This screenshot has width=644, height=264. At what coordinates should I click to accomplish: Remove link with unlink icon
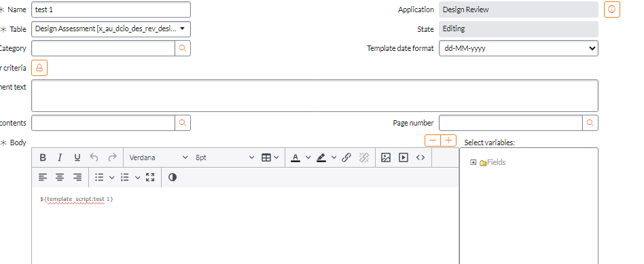tap(364, 157)
